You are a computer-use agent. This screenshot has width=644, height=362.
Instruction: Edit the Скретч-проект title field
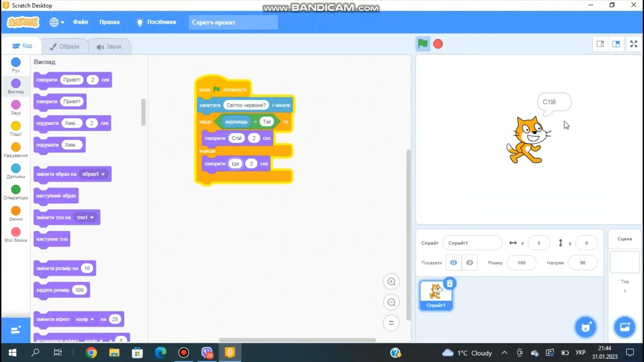[233, 22]
